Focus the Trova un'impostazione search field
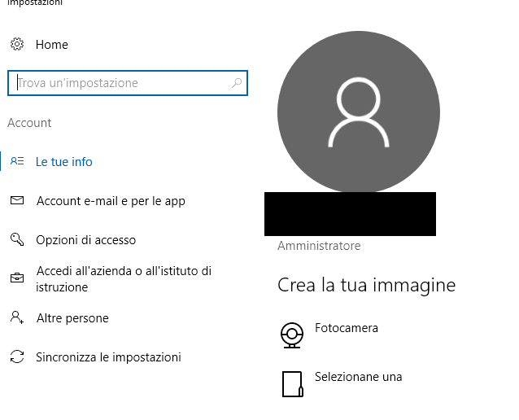 [128, 83]
